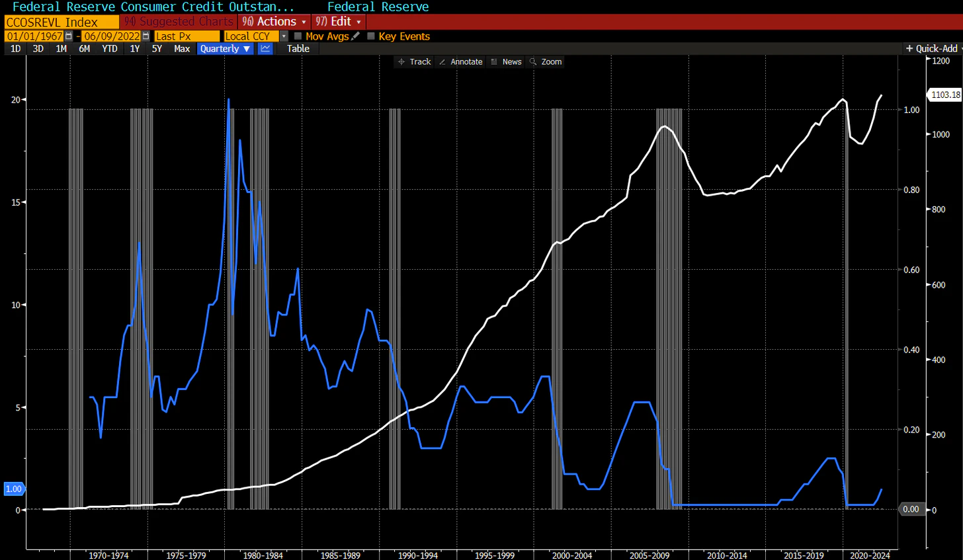Activate the Annotate drawing tool
963x560 pixels.
(460, 61)
